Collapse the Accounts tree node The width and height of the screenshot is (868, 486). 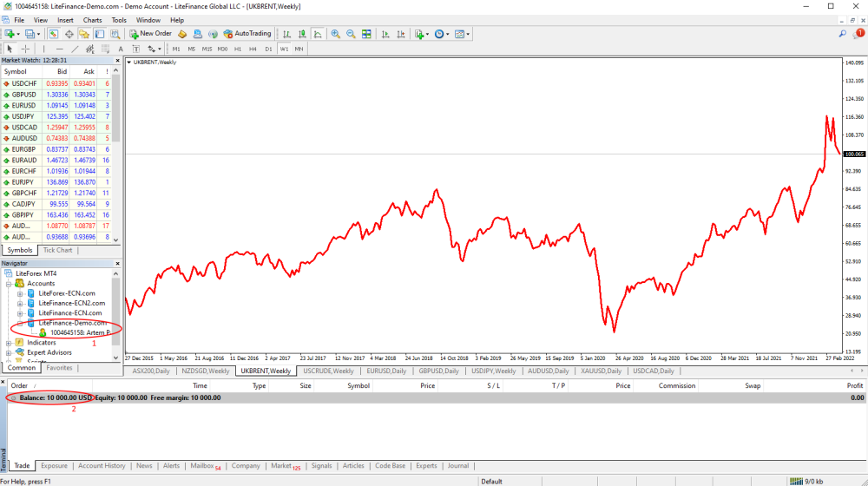9,284
